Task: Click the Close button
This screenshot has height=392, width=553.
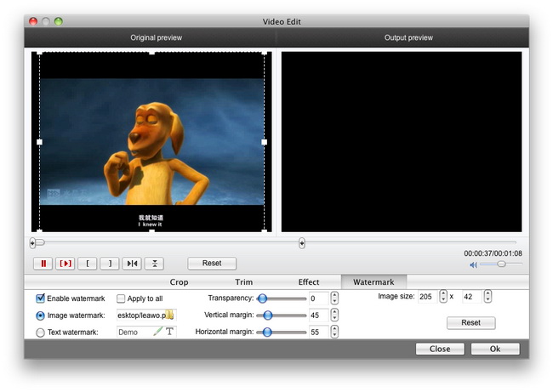Action: pyautogui.click(x=440, y=349)
